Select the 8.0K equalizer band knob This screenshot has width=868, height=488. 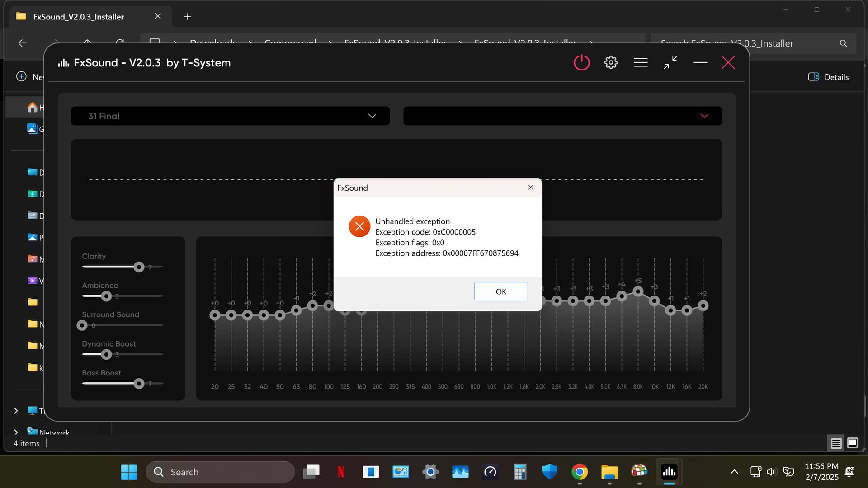638,292
